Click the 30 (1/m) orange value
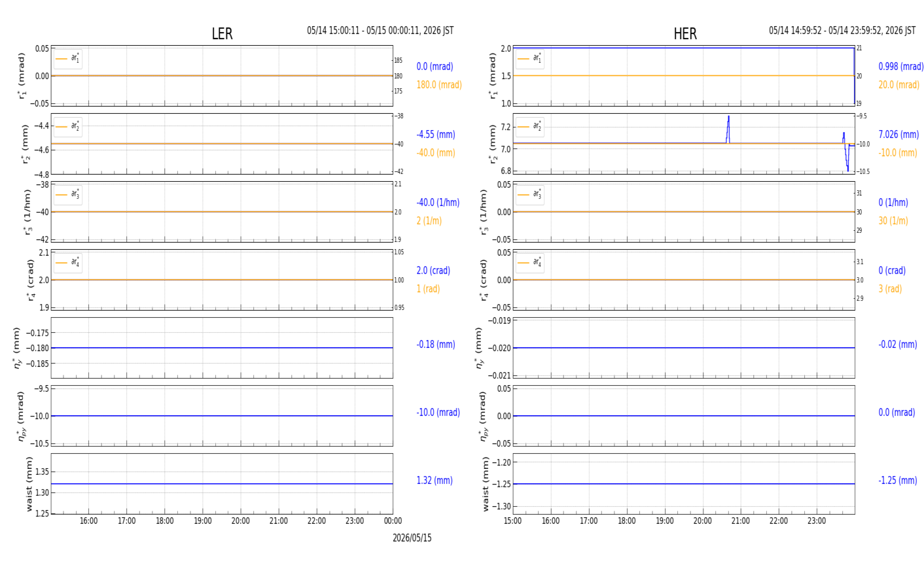The height and width of the screenshot is (565, 924). click(x=893, y=221)
